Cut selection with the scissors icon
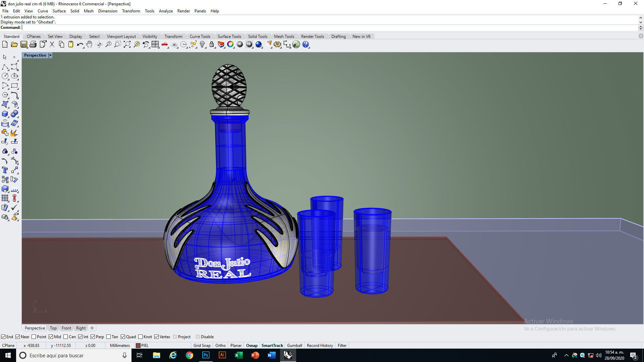This screenshot has width=644, height=362. tap(52, 44)
